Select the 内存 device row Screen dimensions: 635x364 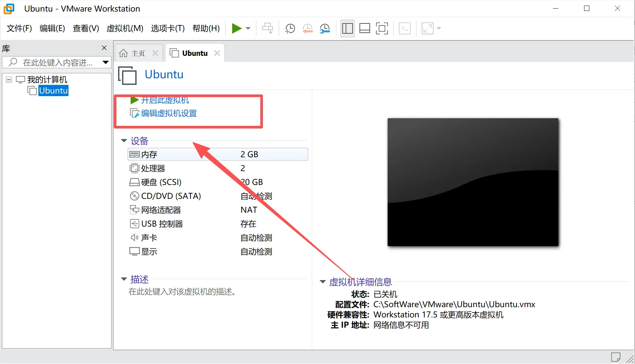218,154
